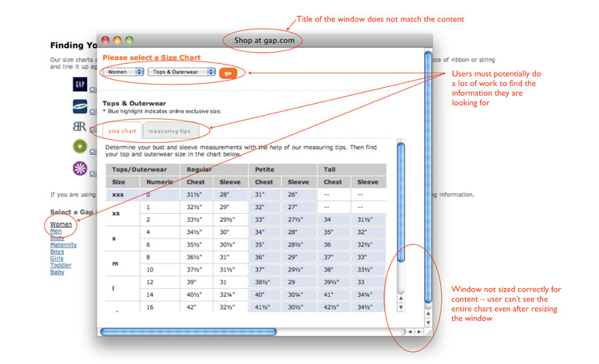Open the Toddler size chart link

point(61,265)
